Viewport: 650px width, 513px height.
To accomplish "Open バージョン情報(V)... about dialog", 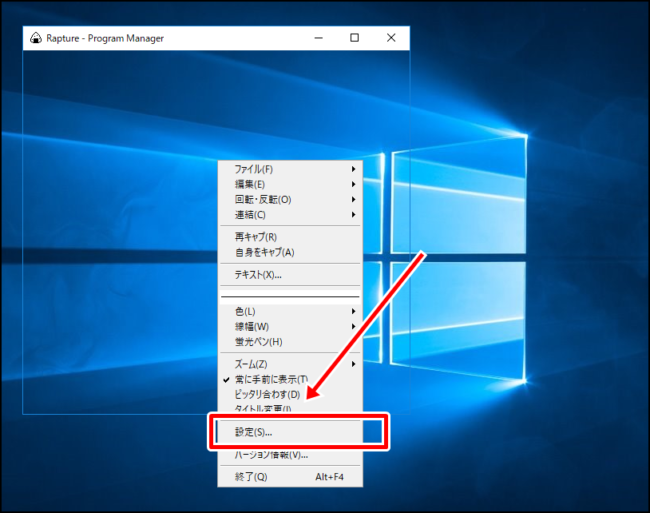I will (290, 455).
